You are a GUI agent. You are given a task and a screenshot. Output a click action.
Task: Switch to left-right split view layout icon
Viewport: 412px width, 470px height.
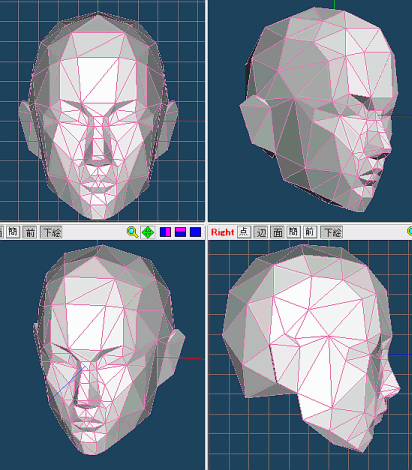[165, 232]
